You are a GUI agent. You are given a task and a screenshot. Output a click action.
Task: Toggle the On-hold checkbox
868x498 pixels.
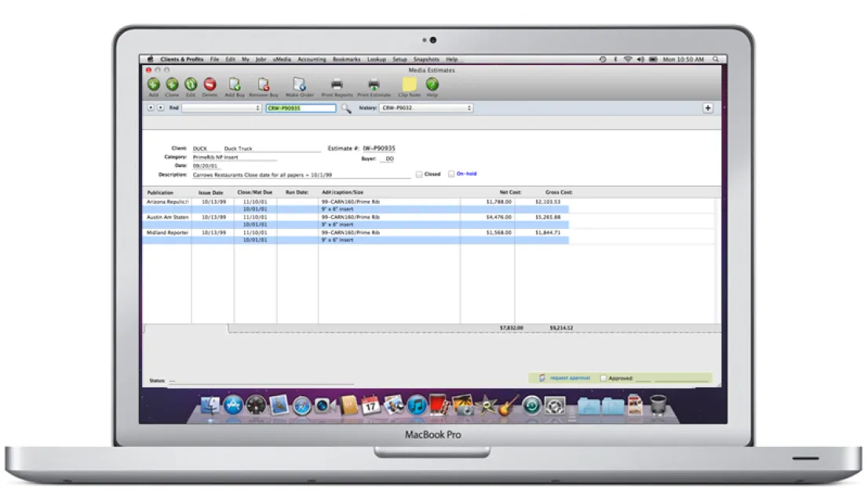(x=451, y=174)
